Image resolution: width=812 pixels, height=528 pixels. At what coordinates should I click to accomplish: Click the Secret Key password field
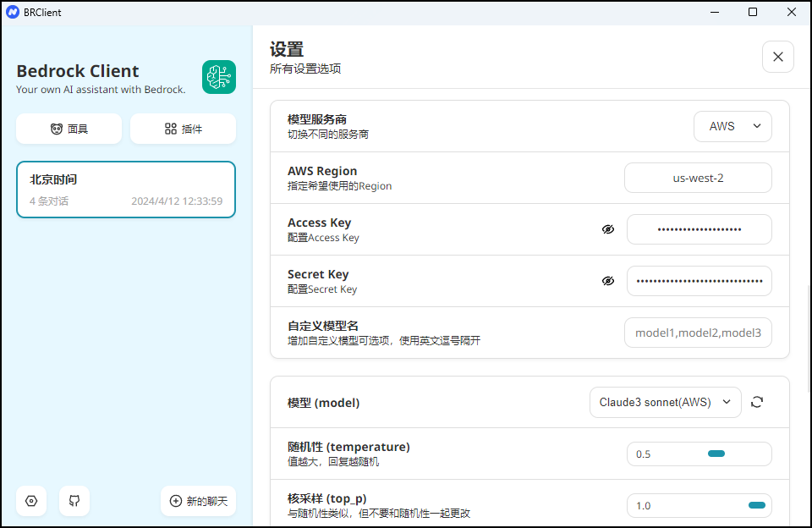700,281
